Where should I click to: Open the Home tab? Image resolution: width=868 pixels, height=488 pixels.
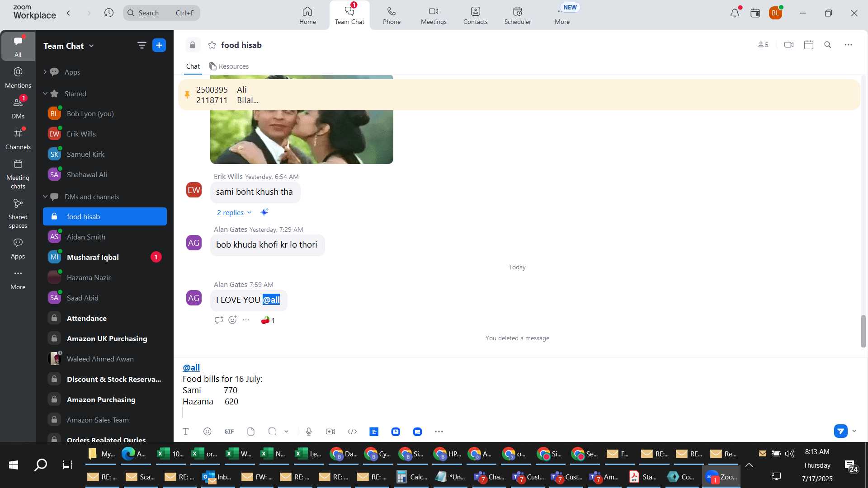pyautogui.click(x=307, y=15)
